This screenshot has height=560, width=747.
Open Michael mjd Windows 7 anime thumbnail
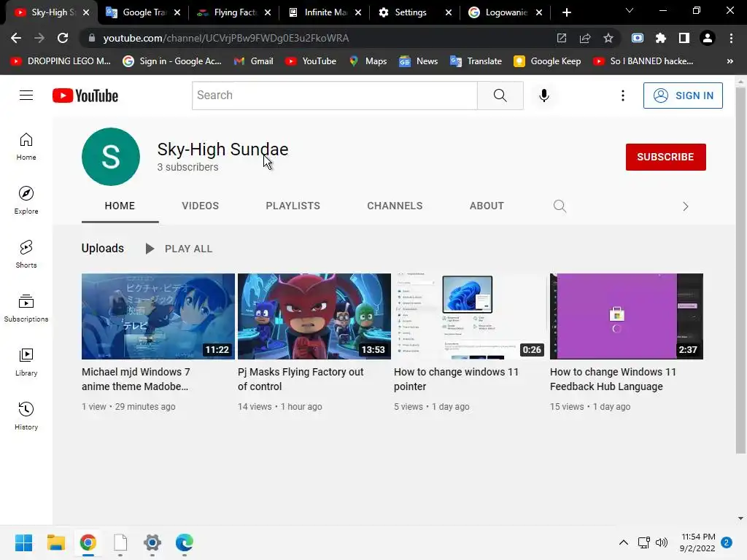click(158, 316)
